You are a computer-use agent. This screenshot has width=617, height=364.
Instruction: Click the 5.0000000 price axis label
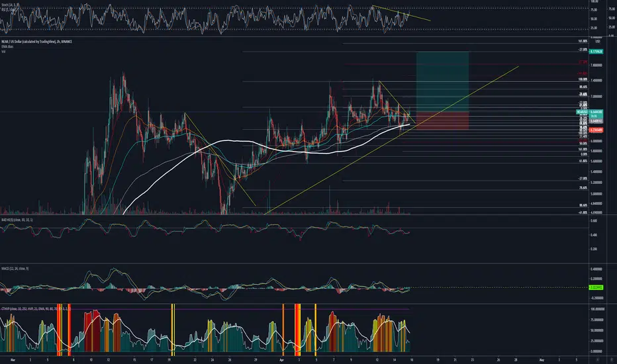(596, 194)
